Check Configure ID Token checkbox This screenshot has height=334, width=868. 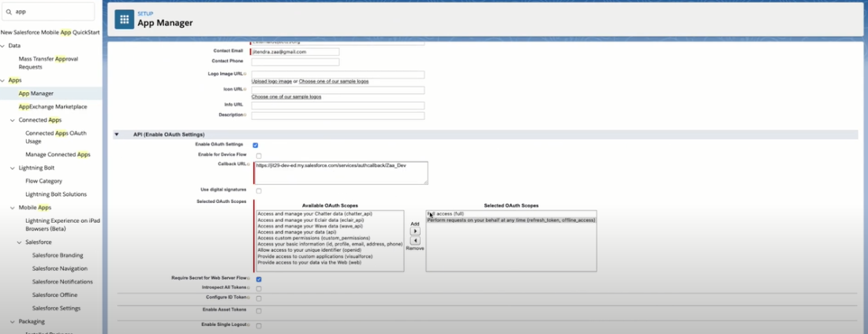pyautogui.click(x=259, y=298)
